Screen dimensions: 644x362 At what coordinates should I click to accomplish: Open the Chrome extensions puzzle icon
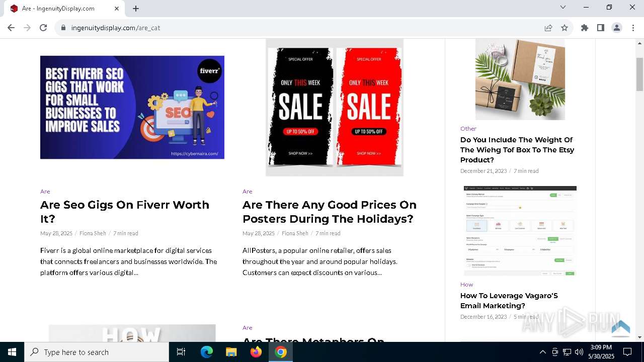click(x=585, y=28)
